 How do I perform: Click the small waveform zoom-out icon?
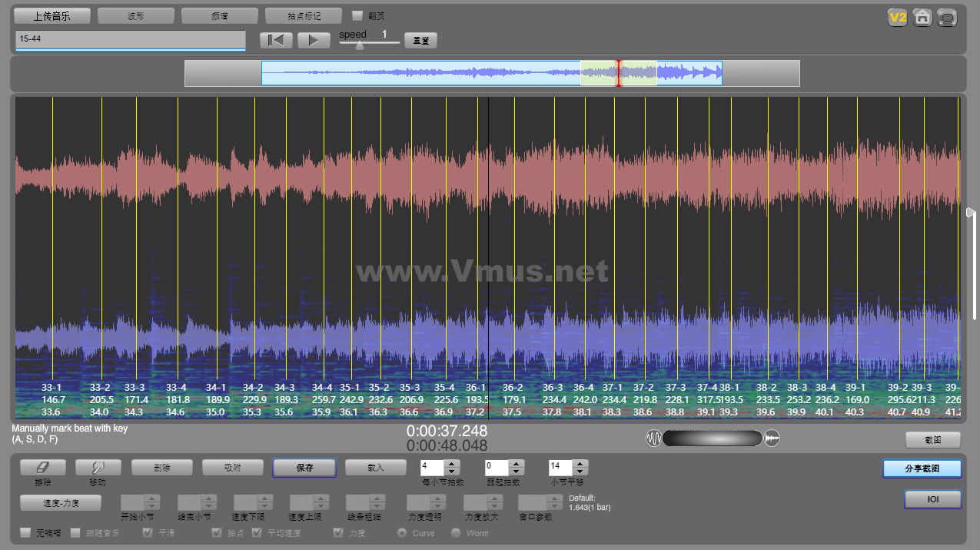(x=653, y=438)
